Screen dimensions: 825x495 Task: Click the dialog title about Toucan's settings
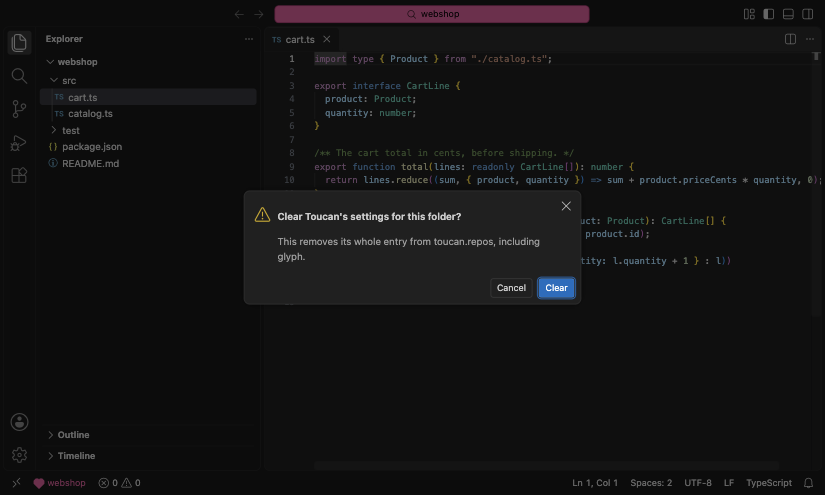point(369,217)
